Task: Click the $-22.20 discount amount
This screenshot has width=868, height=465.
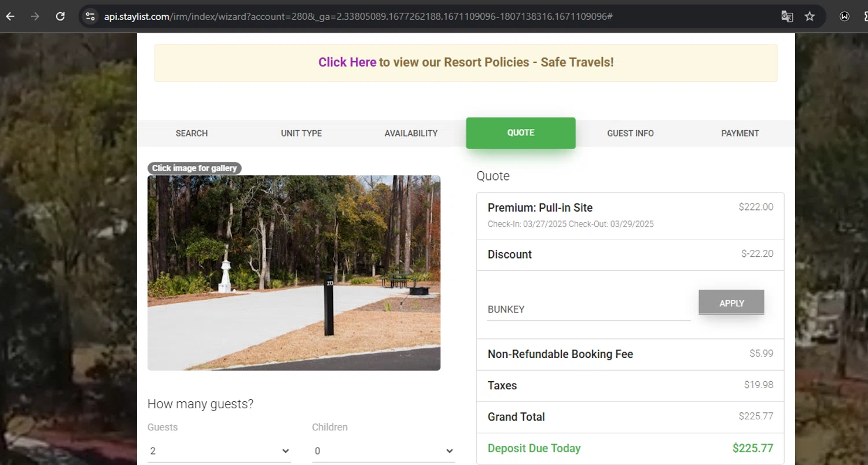Action: tap(757, 254)
